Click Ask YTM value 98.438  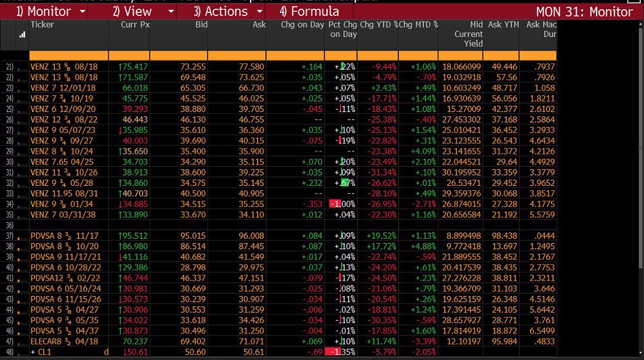(504, 236)
